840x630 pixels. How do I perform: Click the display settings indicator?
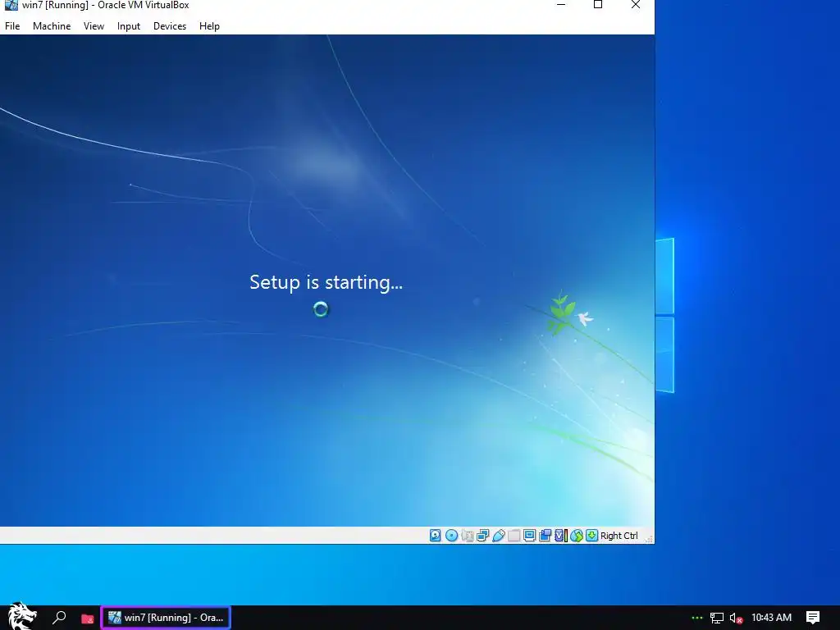tap(529, 535)
